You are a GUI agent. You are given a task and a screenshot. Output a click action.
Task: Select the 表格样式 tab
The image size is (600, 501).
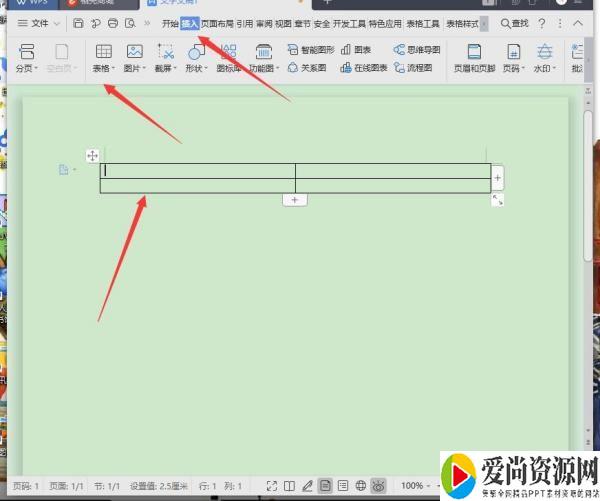click(462, 24)
